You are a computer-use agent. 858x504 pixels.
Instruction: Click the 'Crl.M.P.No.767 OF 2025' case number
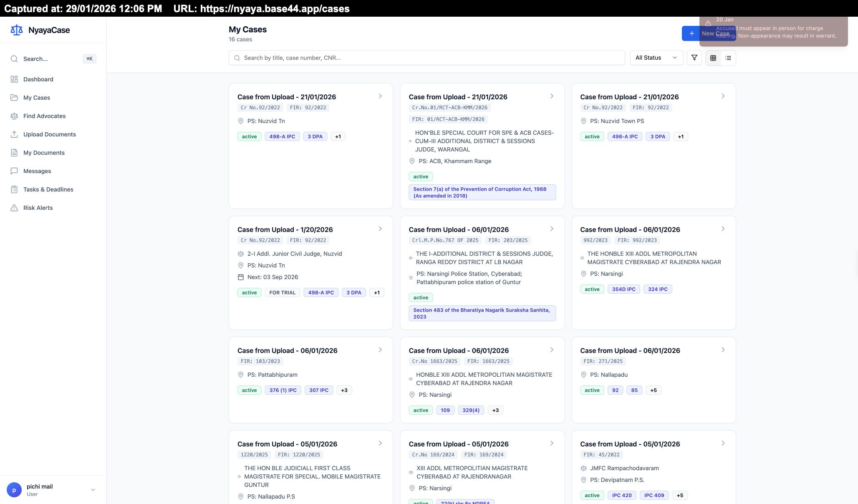(x=445, y=240)
